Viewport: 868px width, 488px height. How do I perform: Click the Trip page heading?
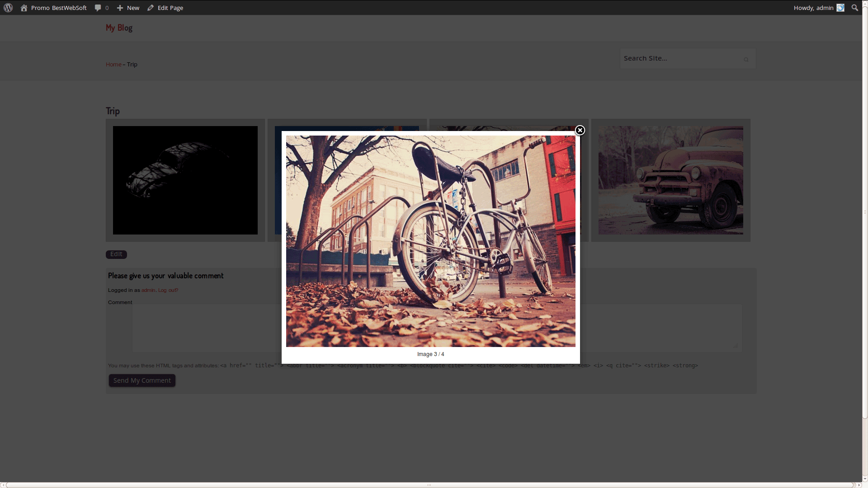(x=113, y=111)
